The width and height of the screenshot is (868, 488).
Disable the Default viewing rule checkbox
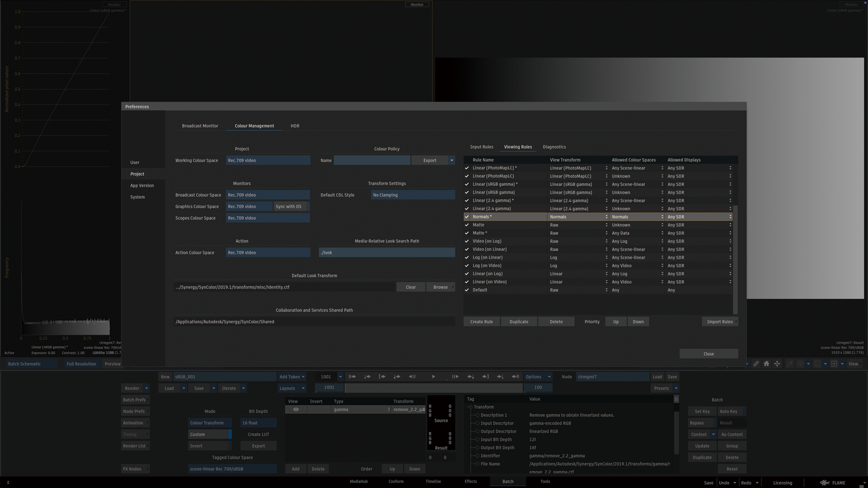(467, 290)
